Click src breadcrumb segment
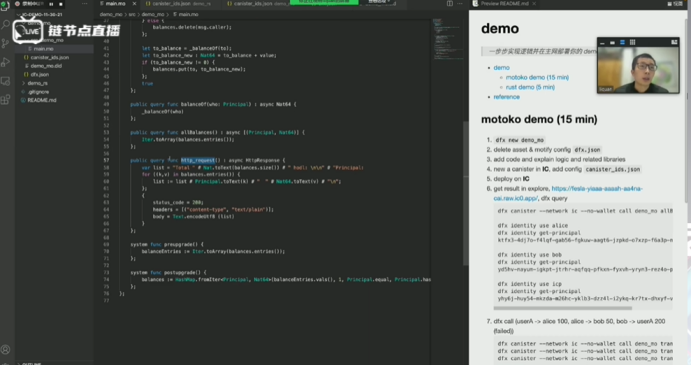Screen dimensions: 692x365 pyautogui.click(x=132, y=15)
